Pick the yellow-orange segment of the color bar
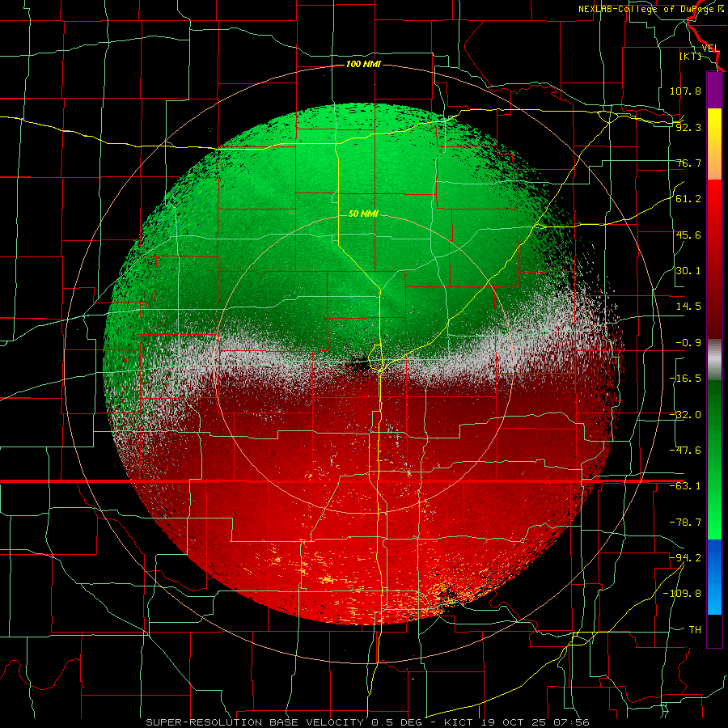 point(714,144)
